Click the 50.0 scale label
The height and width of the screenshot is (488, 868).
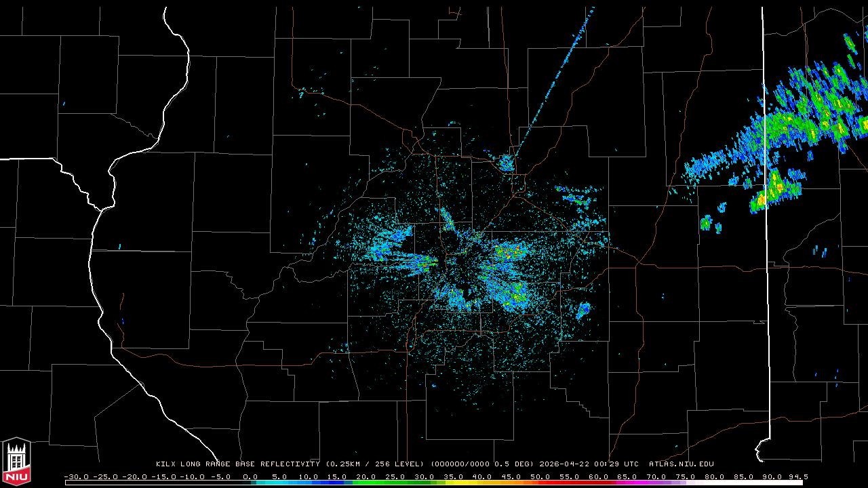[540, 476]
